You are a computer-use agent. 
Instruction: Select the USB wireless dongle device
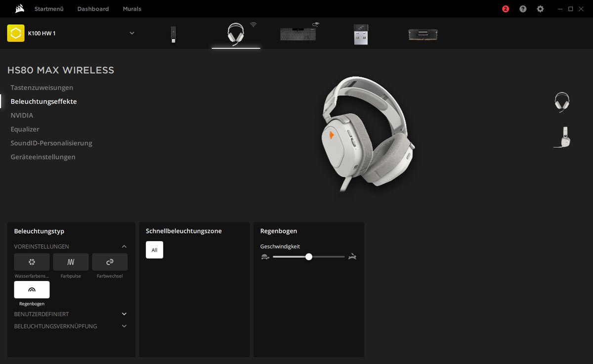coord(173,35)
